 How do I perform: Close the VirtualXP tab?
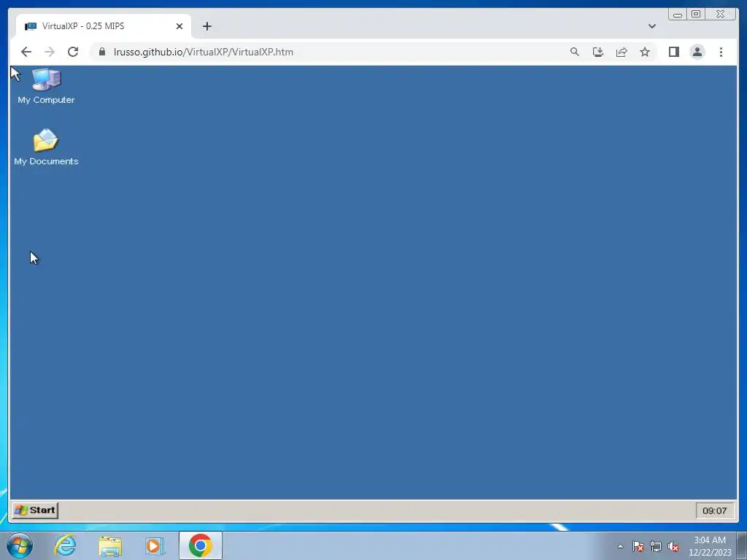pyautogui.click(x=179, y=26)
